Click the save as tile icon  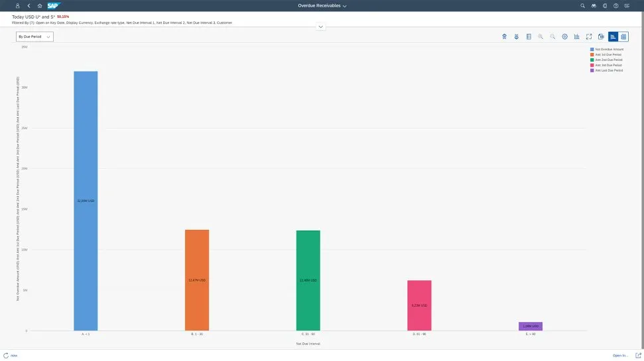coord(601,36)
